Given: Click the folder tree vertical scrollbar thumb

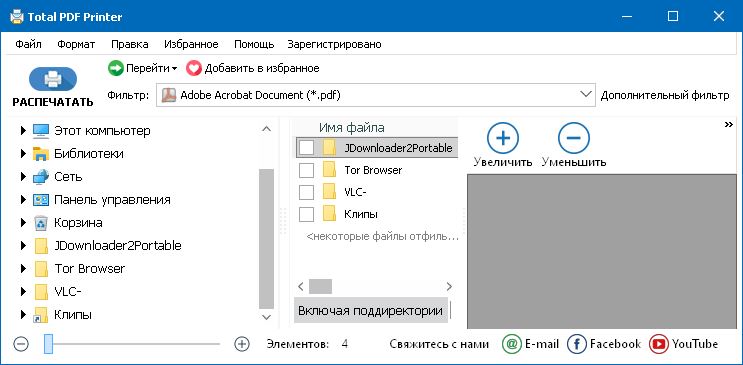Looking at the screenshot, I should click(x=267, y=239).
